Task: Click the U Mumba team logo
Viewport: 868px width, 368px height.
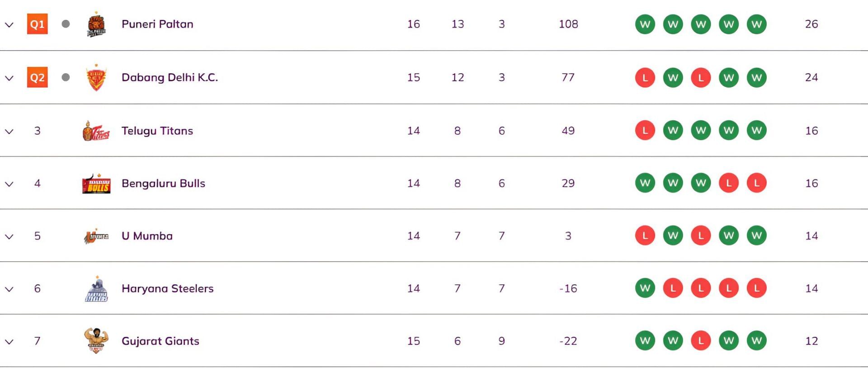Action: (x=96, y=236)
